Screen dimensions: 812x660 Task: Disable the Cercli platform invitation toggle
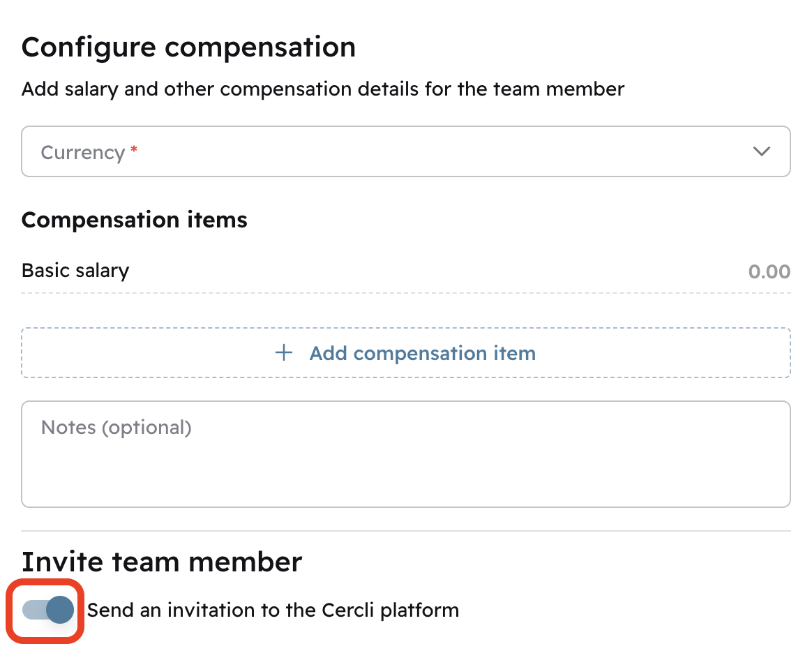pyautogui.click(x=48, y=610)
